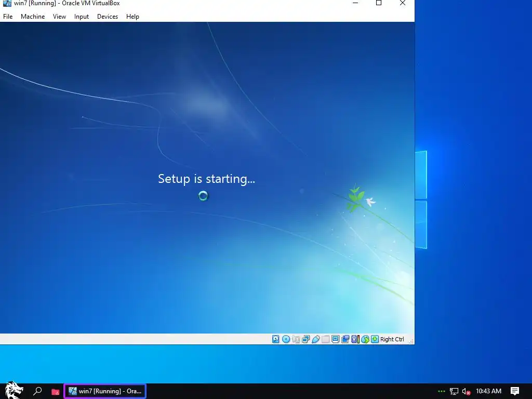Close the win7 VirtualBox window

pos(403,3)
